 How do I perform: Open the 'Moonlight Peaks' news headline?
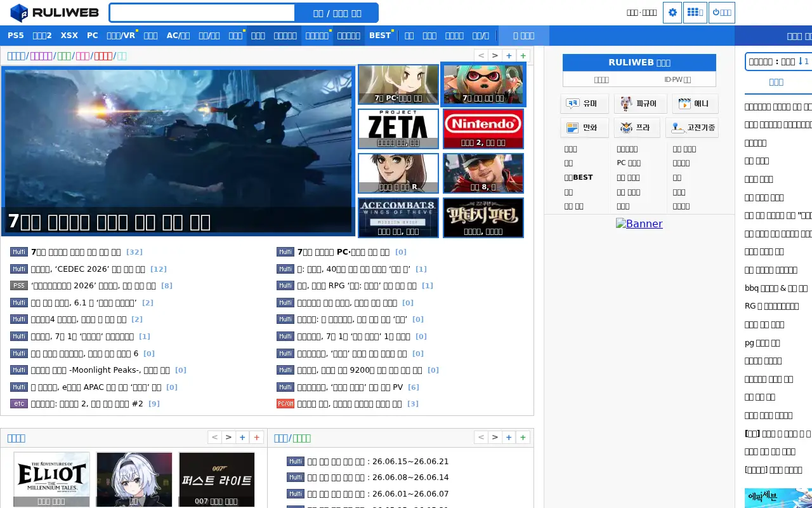100,370
